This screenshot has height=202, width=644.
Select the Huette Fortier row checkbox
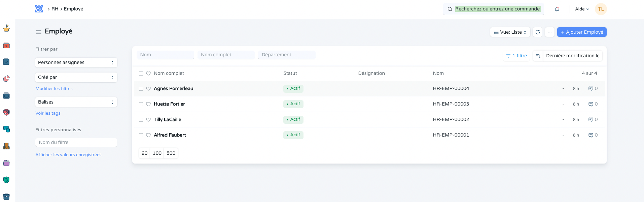tap(141, 104)
